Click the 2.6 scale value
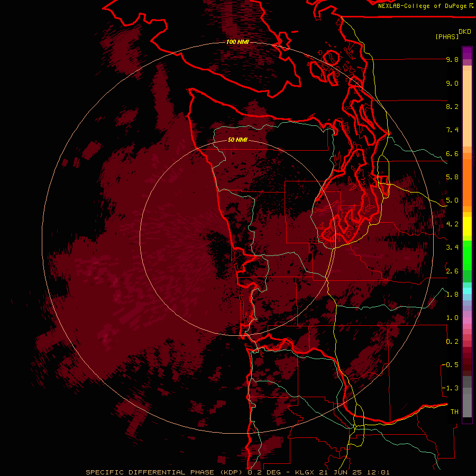The image size is (476, 476). coord(452,271)
